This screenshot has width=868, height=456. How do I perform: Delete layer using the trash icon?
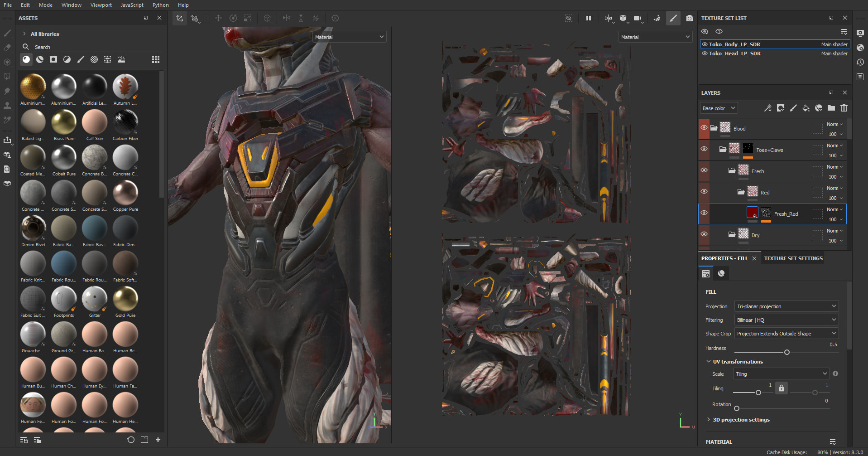point(844,108)
